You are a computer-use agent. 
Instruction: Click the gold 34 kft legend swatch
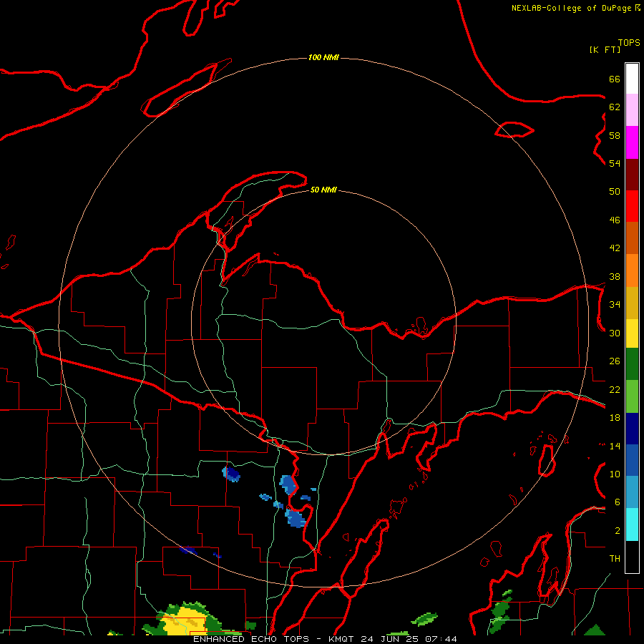(x=632, y=303)
